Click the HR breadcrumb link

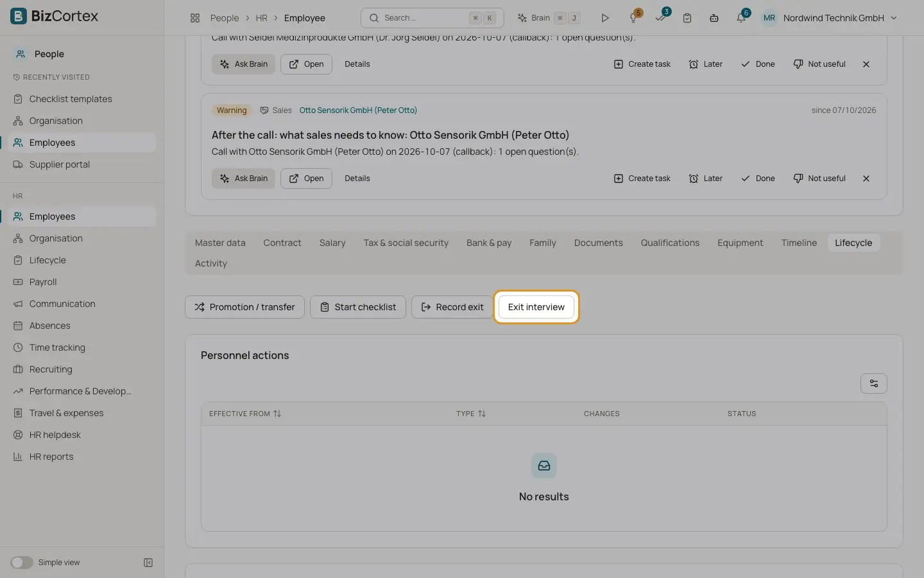(x=261, y=18)
